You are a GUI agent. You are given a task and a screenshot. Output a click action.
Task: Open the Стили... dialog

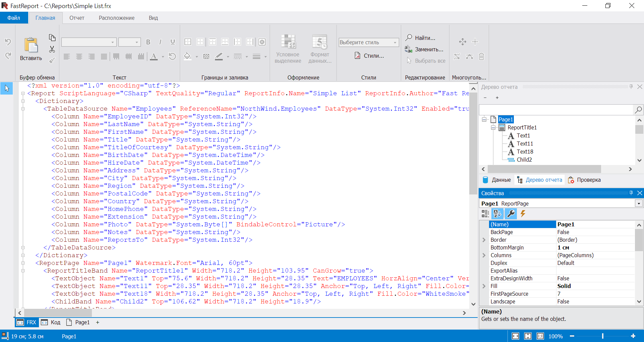369,56
